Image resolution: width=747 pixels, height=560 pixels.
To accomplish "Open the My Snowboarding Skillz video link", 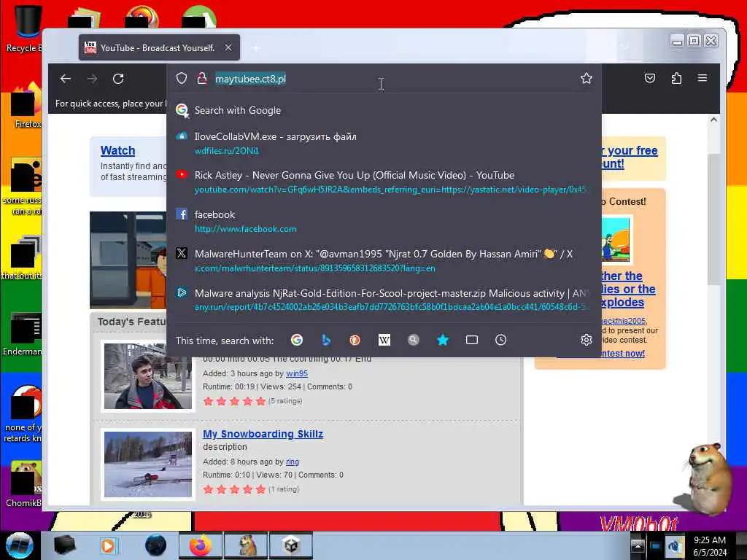I will (263, 434).
